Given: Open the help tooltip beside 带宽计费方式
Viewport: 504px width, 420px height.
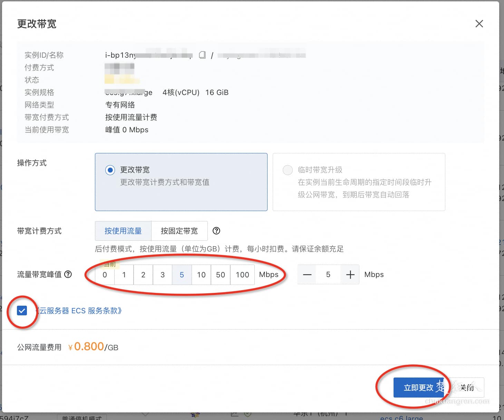Looking at the screenshot, I should tap(216, 231).
